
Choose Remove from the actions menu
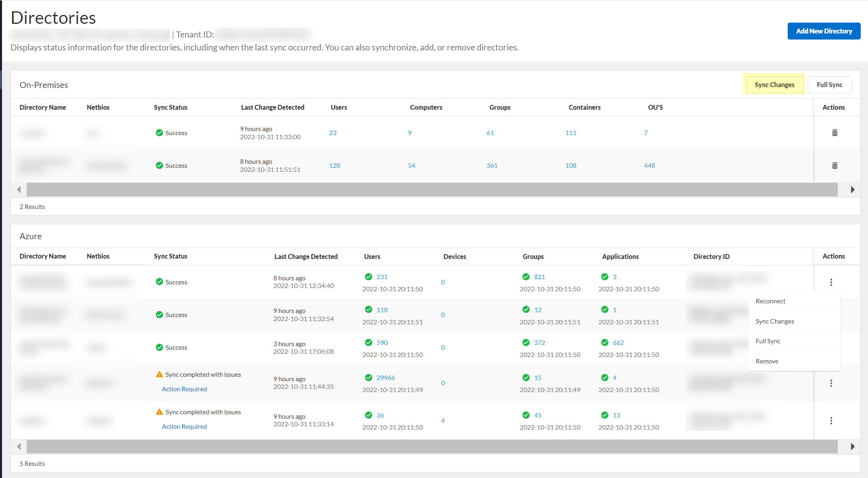coord(767,361)
